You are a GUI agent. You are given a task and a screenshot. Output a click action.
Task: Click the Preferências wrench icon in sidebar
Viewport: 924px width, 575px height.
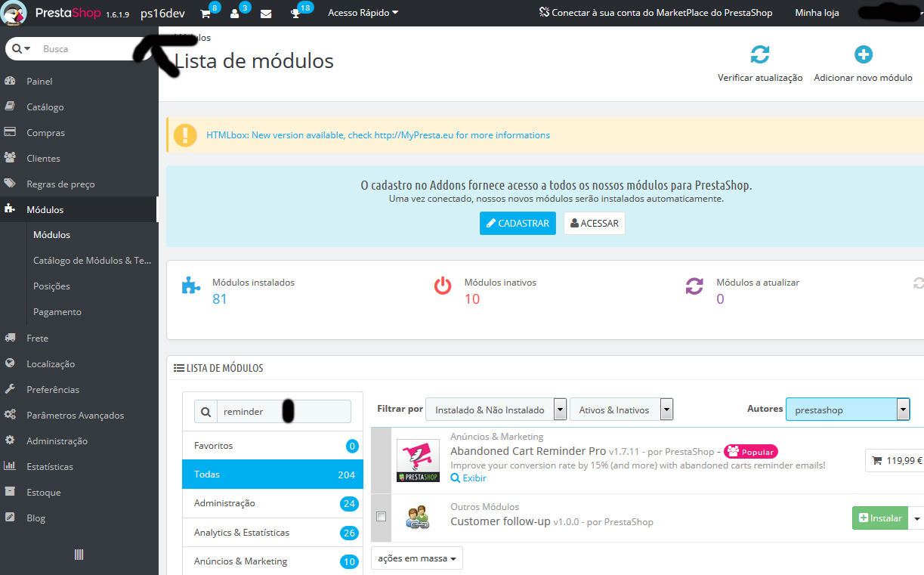pyautogui.click(x=11, y=389)
